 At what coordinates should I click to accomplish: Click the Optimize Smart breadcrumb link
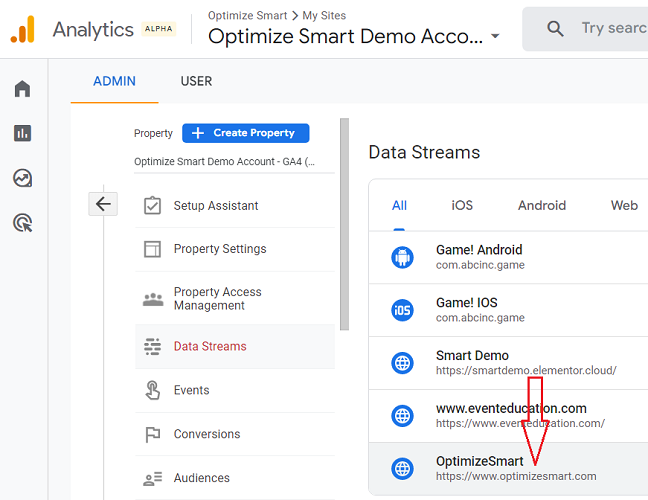click(x=247, y=16)
